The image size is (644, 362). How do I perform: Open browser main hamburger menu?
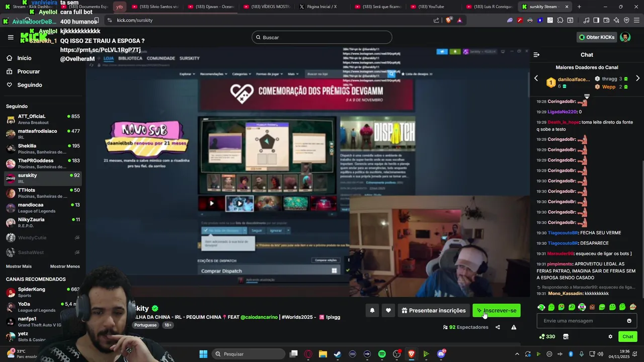pyautogui.click(x=636, y=20)
